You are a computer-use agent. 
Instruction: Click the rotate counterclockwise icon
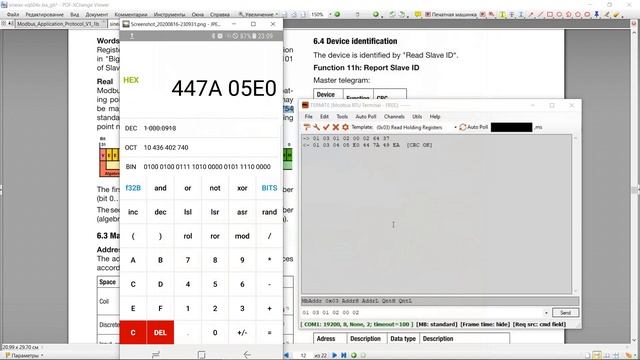[392, 14]
